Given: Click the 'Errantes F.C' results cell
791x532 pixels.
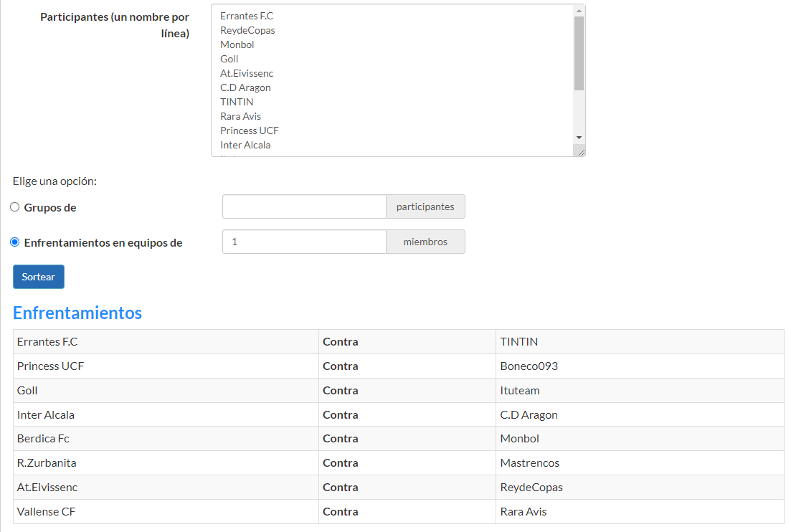Looking at the screenshot, I should click(x=166, y=342).
